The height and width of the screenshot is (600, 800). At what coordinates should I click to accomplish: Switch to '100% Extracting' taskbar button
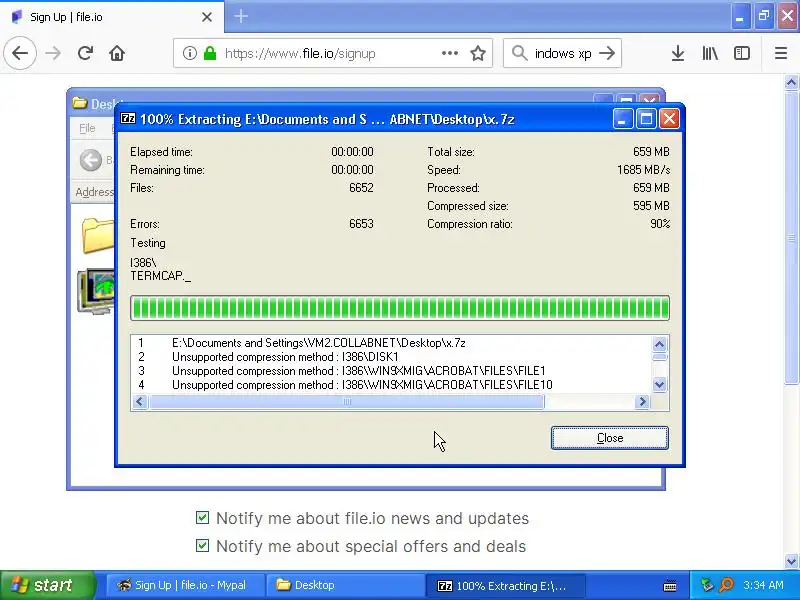click(506, 585)
